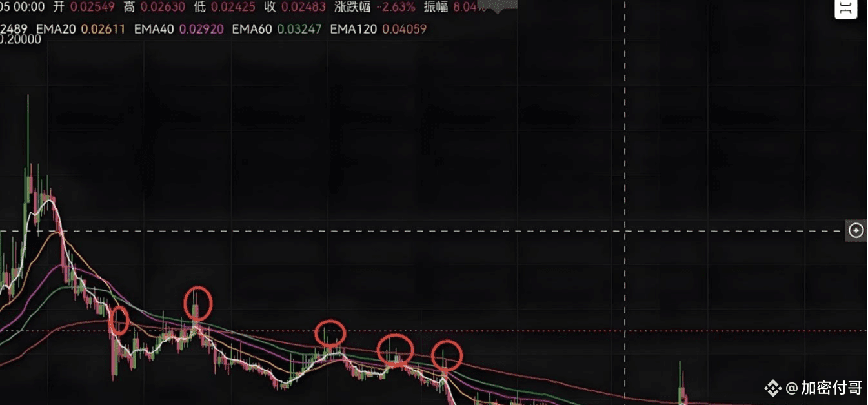Screen dimensions: 868x405
Task: Click the 0.20000 price axis label
Action: pos(21,39)
